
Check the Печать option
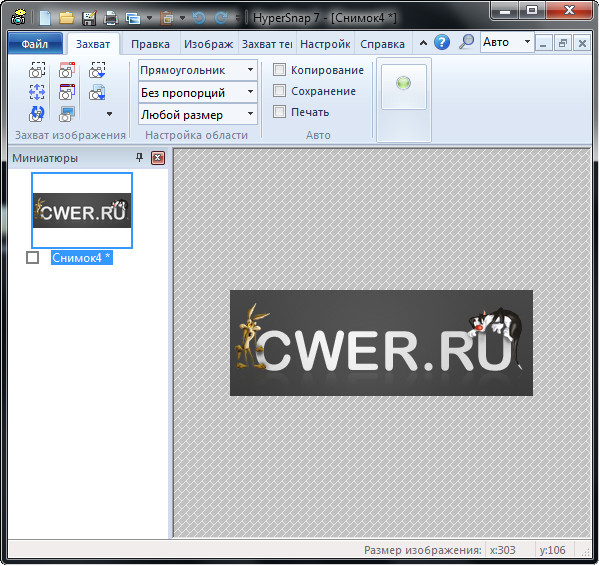coord(280,112)
